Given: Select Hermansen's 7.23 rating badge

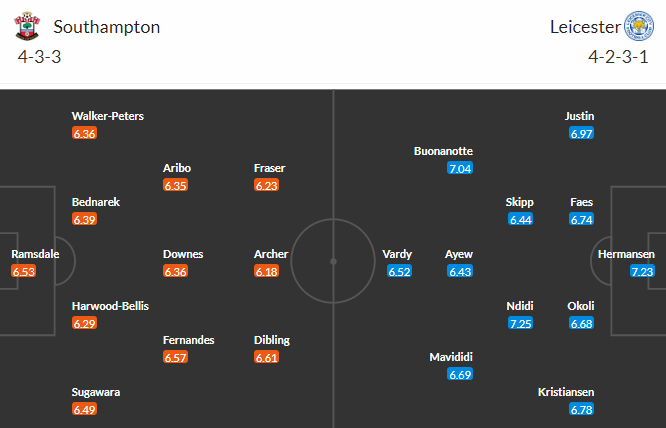Looking at the screenshot, I should tap(642, 271).
